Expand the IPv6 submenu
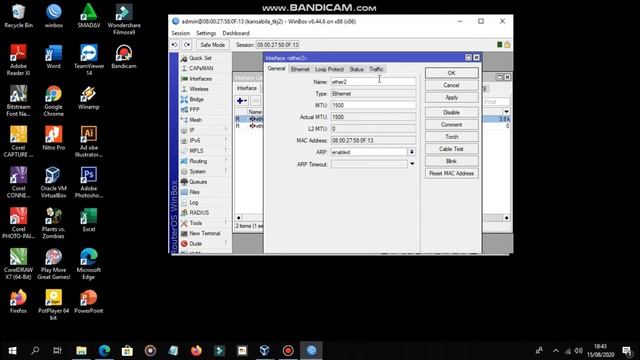Image resolution: width=640 pixels, height=360 pixels. pyautogui.click(x=205, y=140)
